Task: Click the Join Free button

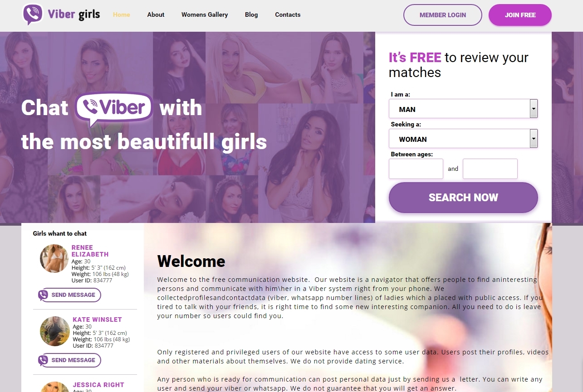Action: click(520, 15)
